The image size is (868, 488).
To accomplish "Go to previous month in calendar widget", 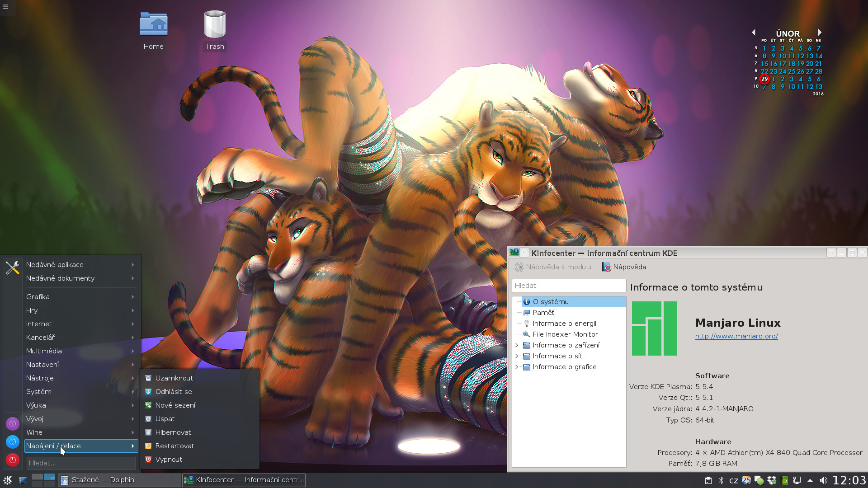I will coord(754,33).
